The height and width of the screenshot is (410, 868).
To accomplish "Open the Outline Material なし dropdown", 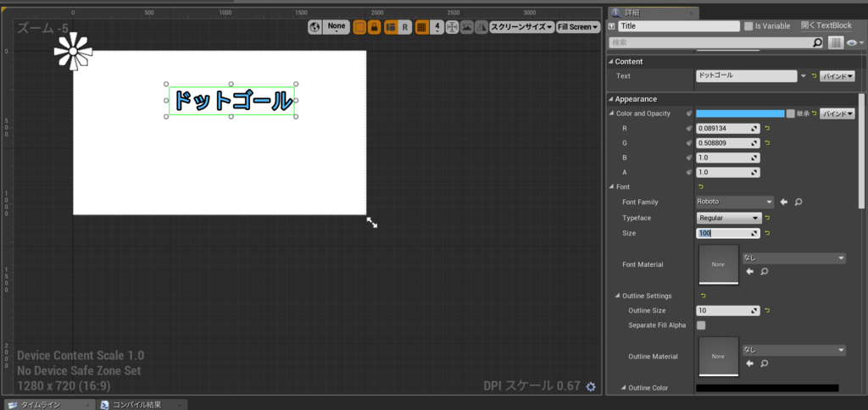I will click(793, 350).
